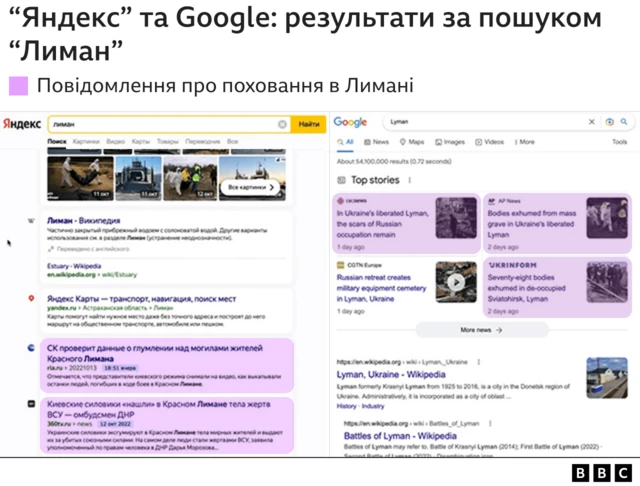Select the All tab in Google
640x486 pixels.
[x=345, y=142]
